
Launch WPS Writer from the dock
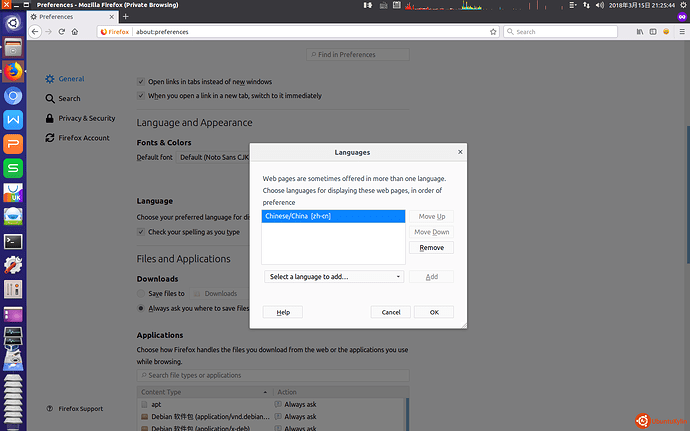(x=13, y=119)
